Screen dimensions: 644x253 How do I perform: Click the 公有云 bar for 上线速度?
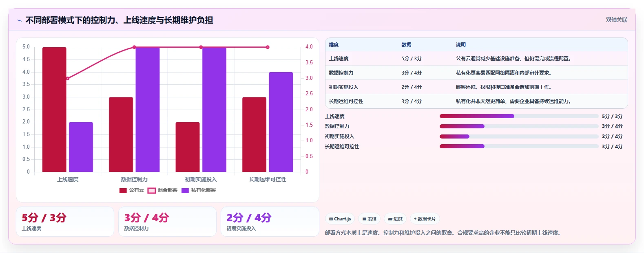click(54, 110)
